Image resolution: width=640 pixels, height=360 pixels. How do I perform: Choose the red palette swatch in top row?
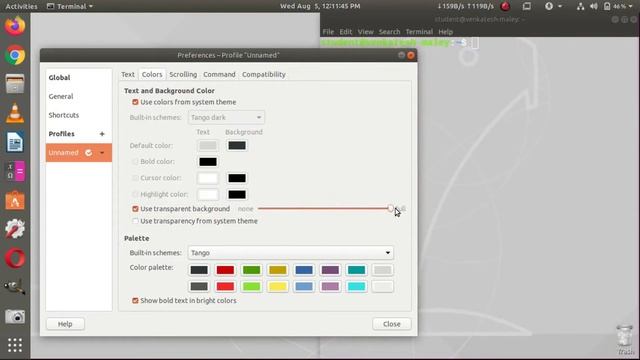[x=225, y=270]
